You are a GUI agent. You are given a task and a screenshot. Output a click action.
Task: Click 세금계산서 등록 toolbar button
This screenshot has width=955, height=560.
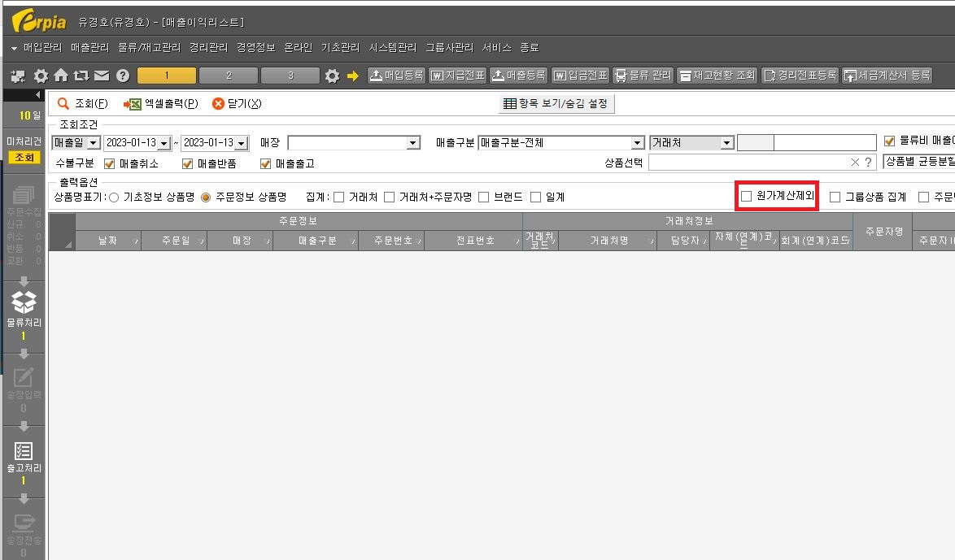point(887,76)
